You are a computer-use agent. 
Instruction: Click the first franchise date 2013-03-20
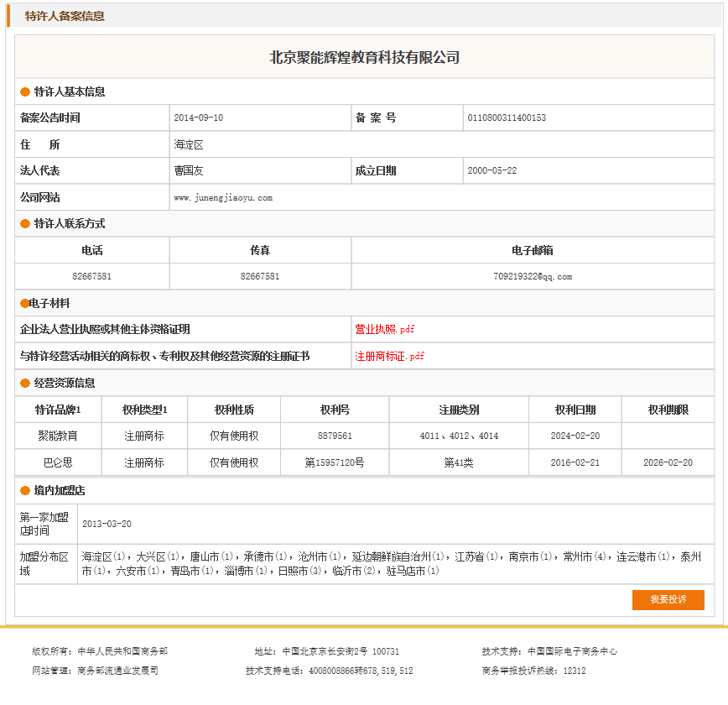point(107,525)
